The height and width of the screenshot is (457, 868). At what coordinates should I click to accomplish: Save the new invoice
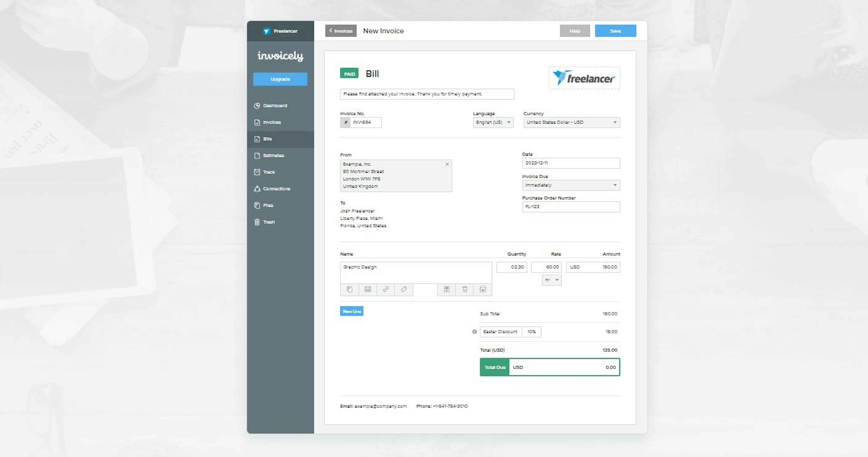coord(615,31)
